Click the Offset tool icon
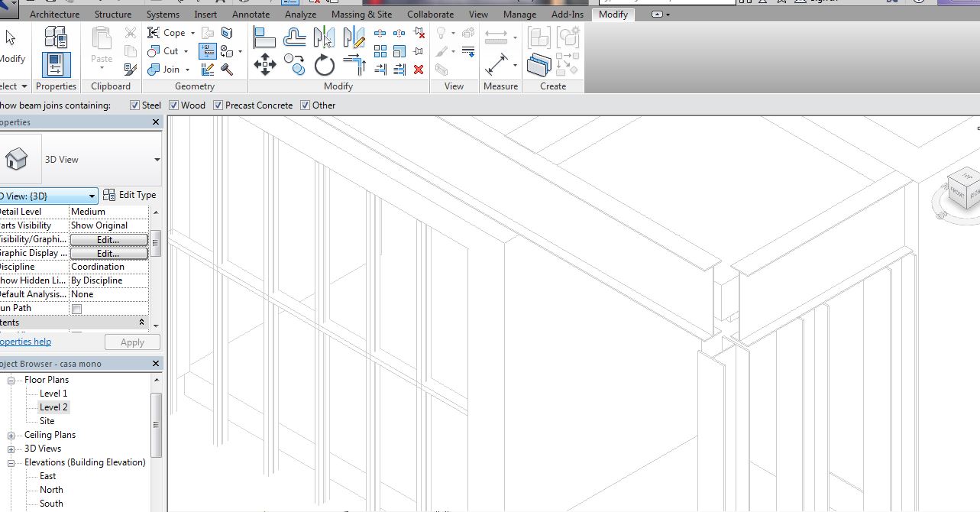980x512 pixels. click(x=294, y=37)
